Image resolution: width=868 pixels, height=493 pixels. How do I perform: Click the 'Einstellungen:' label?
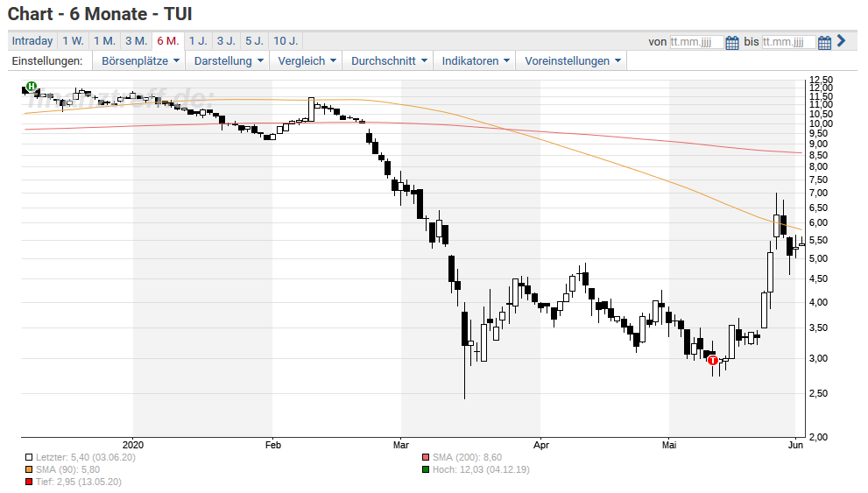click(x=47, y=61)
